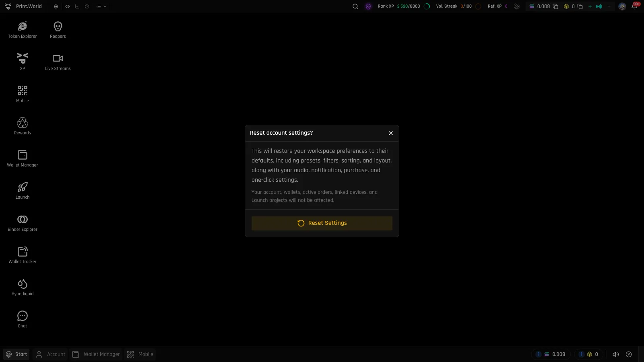Click the Rank XP progress ring
This screenshot has width=644, height=362.
tap(427, 6)
